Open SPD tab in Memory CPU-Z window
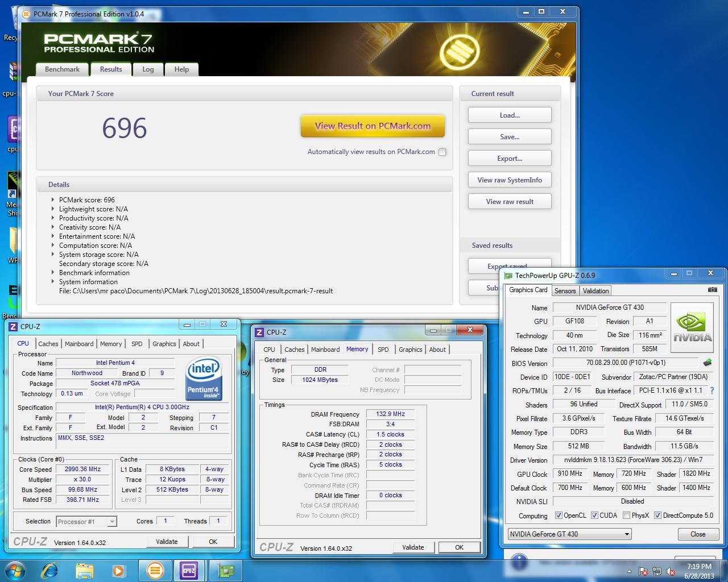 coord(383,350)
